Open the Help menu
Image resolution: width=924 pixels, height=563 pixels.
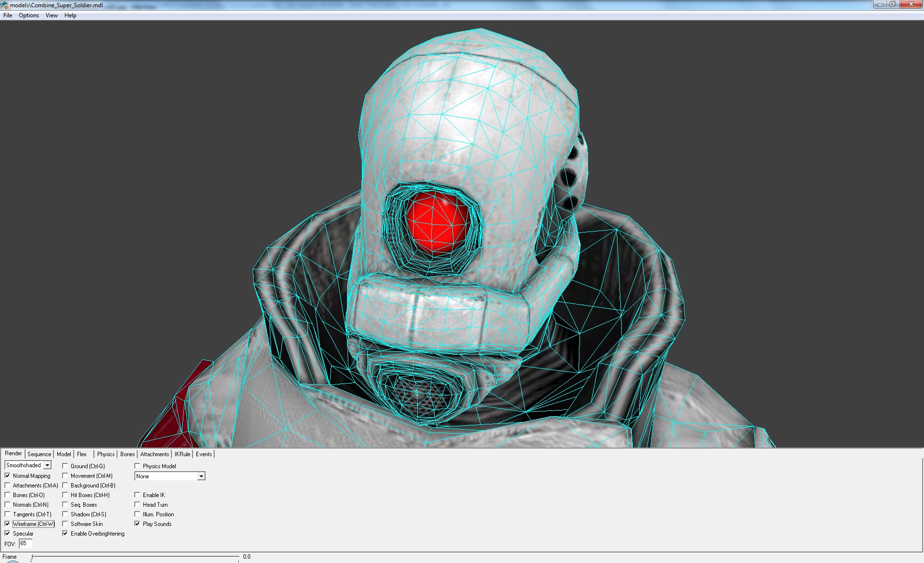pos(70,15)
